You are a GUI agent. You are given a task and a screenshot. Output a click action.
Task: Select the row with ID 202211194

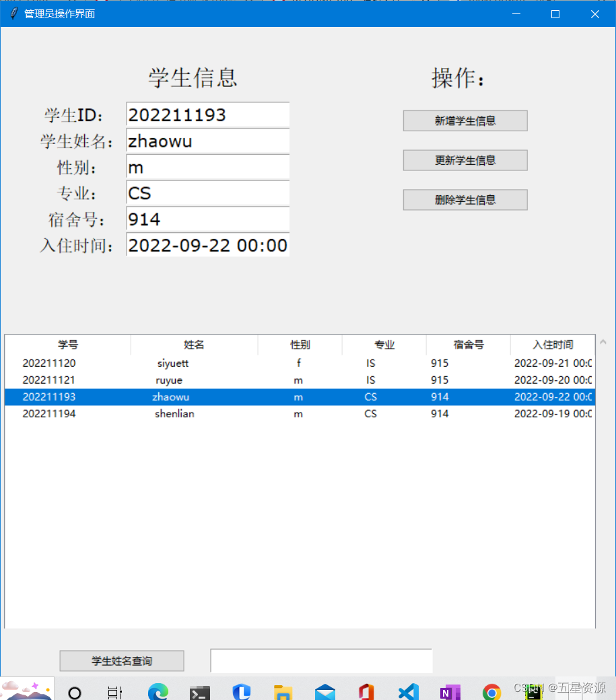[x=300, y=414]
